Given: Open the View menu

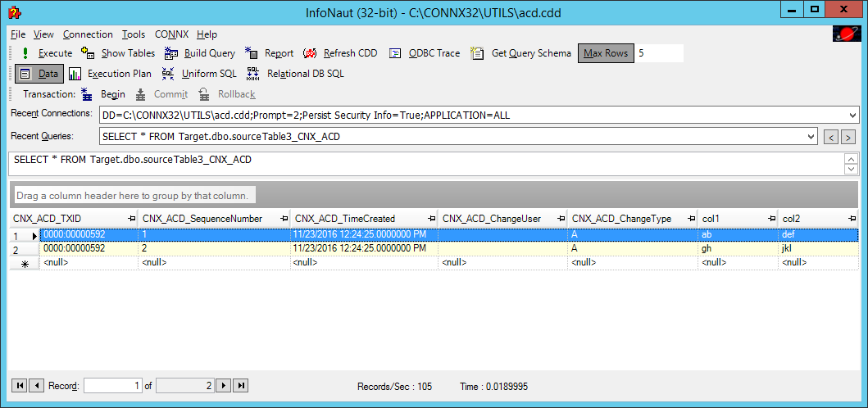Looking at the screenshot, I should (43, 34).
